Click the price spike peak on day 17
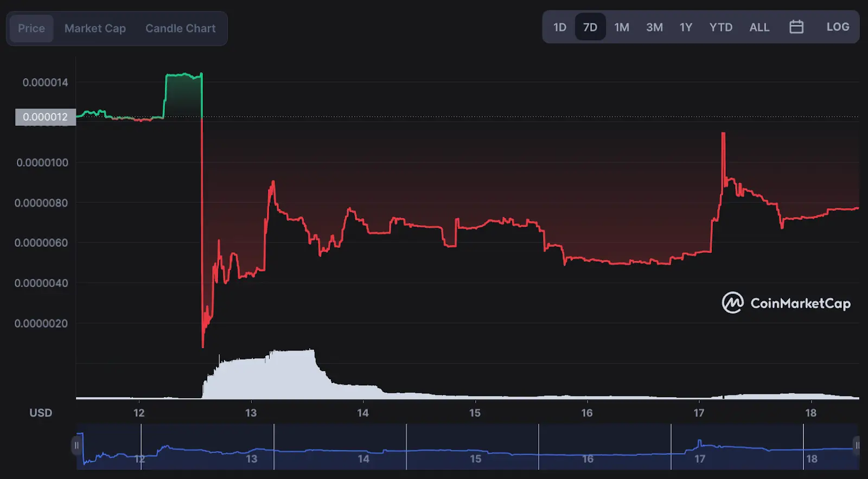The width and height of the screenshot is (868, 479). pyautogui.click(x=723, y=134)
